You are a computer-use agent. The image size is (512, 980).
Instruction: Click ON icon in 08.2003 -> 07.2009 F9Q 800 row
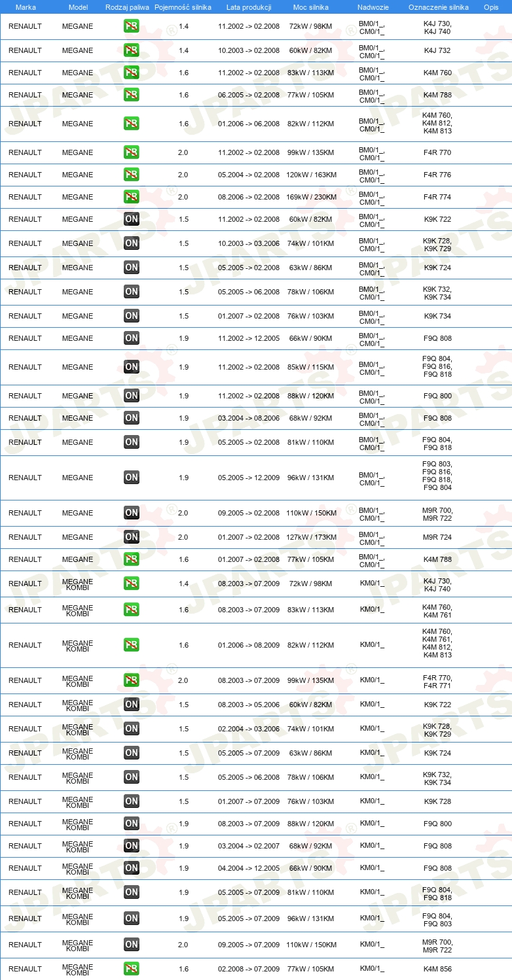[x=132, y=824]
